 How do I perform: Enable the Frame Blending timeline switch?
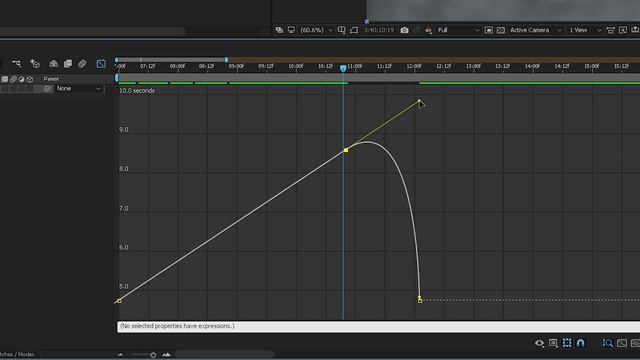click(x=68, y=64)
